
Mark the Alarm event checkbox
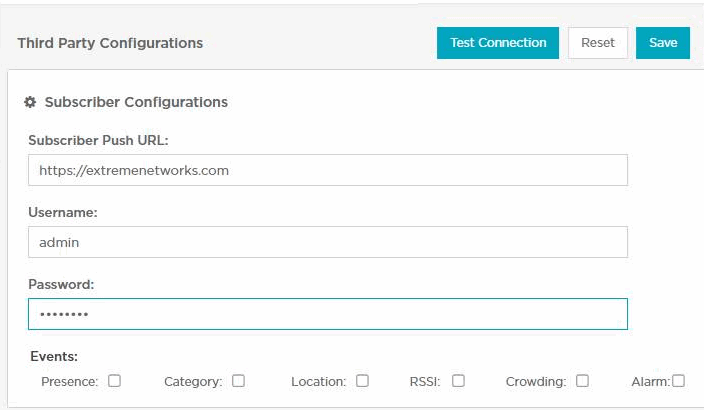click(679, 381)
